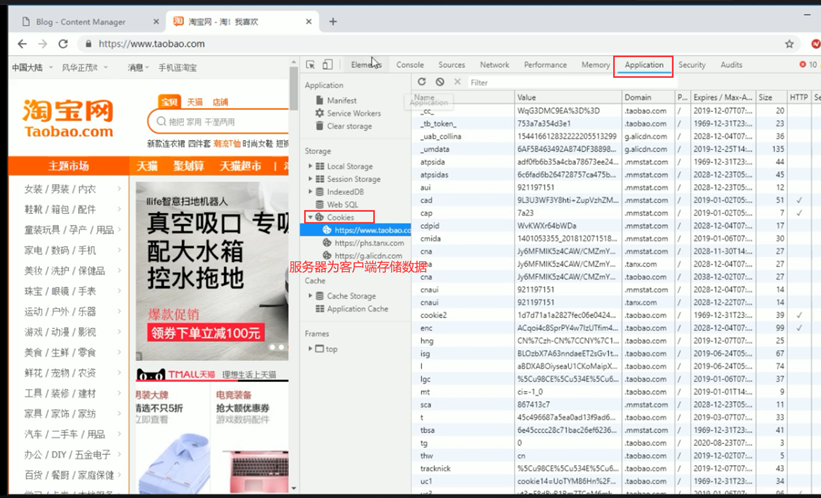Viewport: 821px width, 498px height.
Task: Delete selected cookie with the X icon
Action: pos(458,82)
